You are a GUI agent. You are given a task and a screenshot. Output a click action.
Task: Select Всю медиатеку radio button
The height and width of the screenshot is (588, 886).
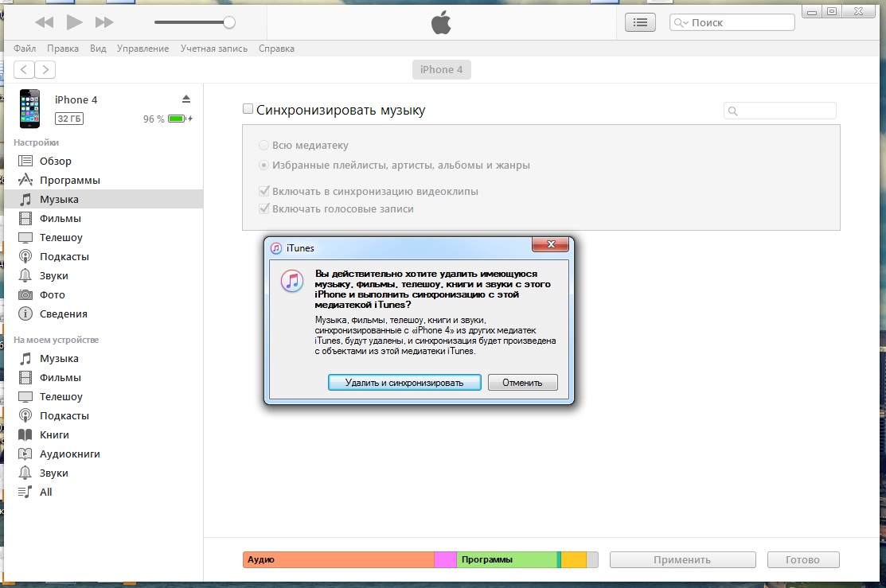click(x=263, y=145)
